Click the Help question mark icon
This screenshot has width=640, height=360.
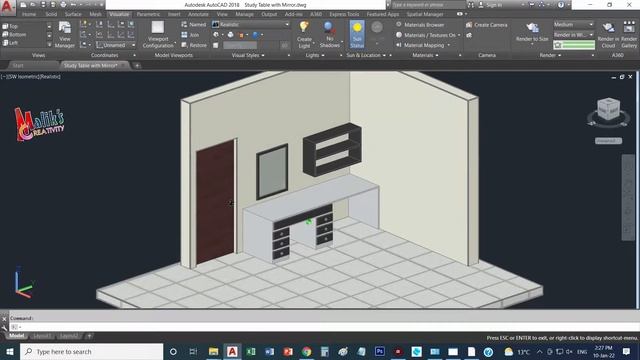pyautogui.click(x=561, y=5)
